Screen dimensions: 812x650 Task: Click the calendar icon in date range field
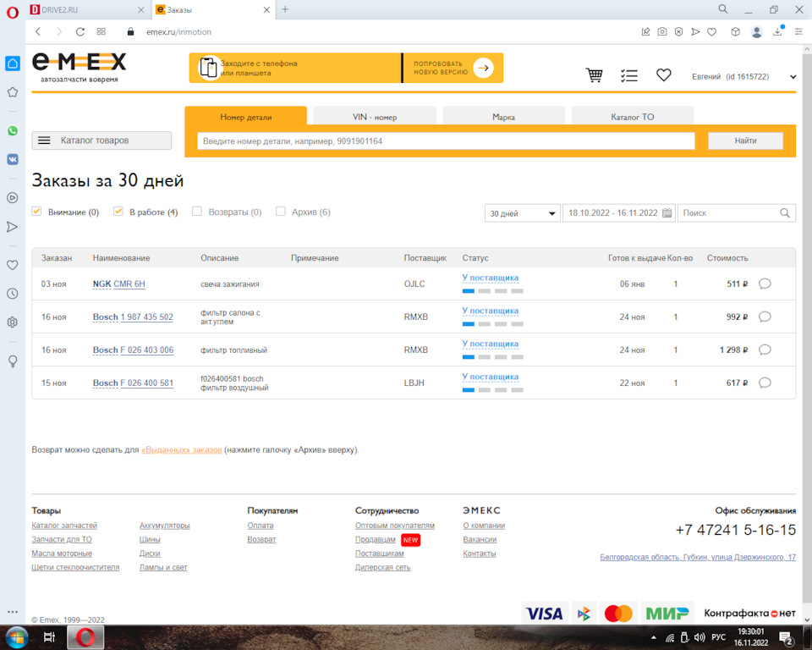pyautogui.click(x=667, y=213)
